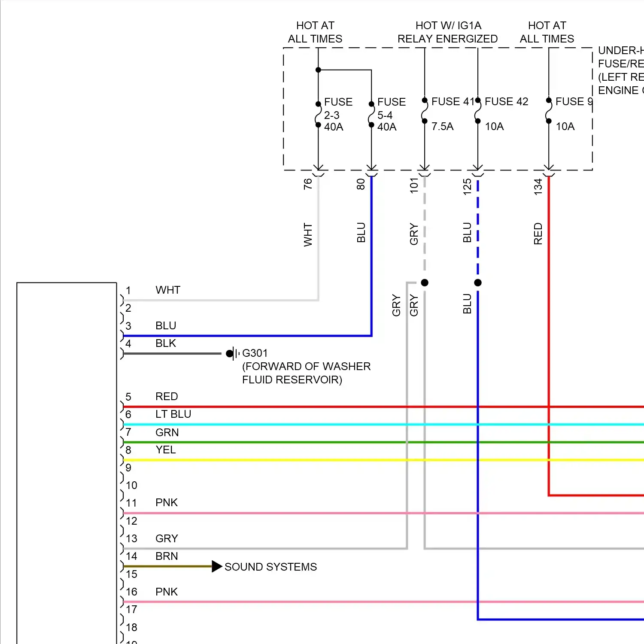Click connector pin number "2"
This screenshot has width=644, height=644.
128,308
